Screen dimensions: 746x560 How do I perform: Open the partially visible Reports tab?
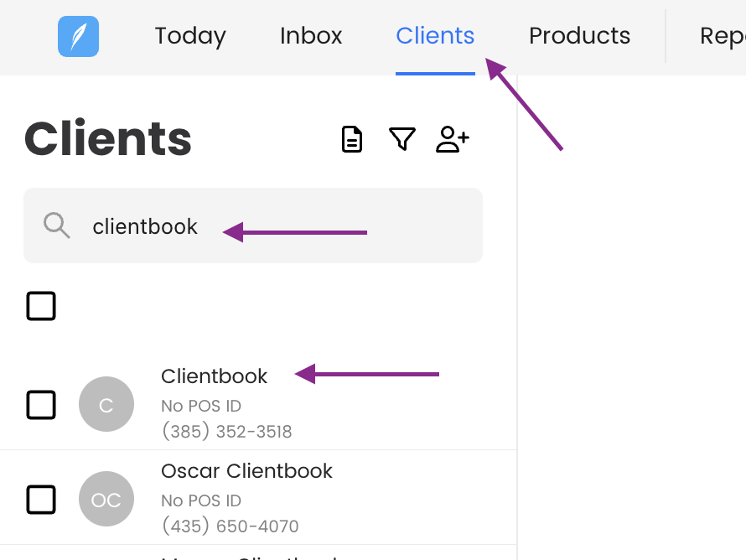pyautogui.click(x=722, y=36)
